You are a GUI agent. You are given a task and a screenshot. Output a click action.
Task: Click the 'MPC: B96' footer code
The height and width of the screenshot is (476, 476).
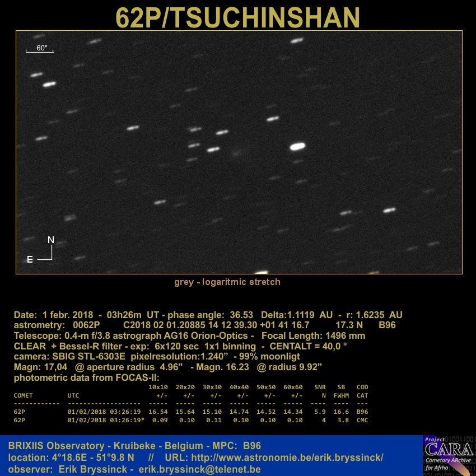click(236, 446)
